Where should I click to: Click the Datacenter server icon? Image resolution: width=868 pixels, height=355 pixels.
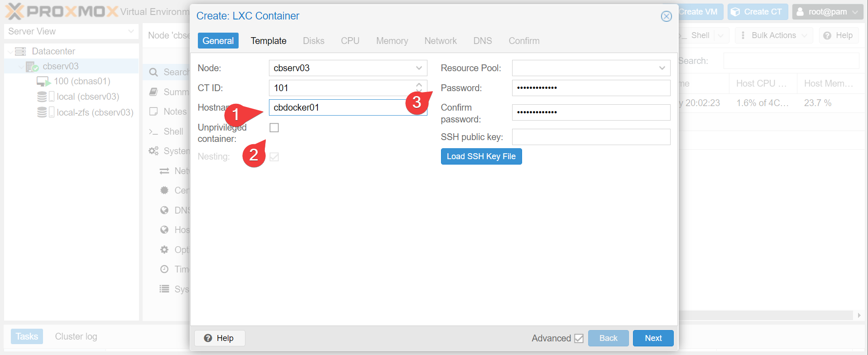tap(20, 51)
